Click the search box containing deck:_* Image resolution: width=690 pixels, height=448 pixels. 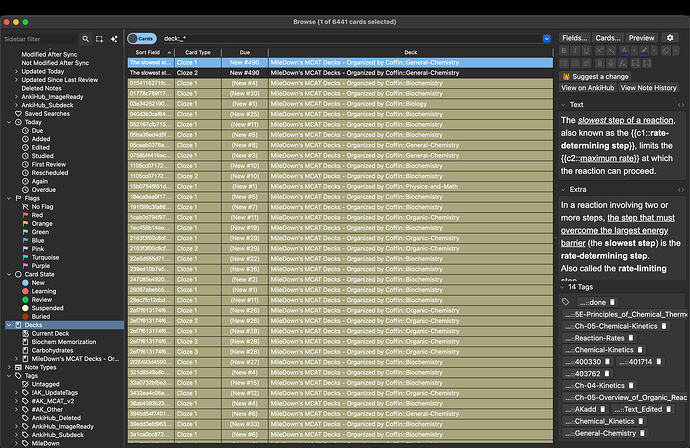point(352,39)
